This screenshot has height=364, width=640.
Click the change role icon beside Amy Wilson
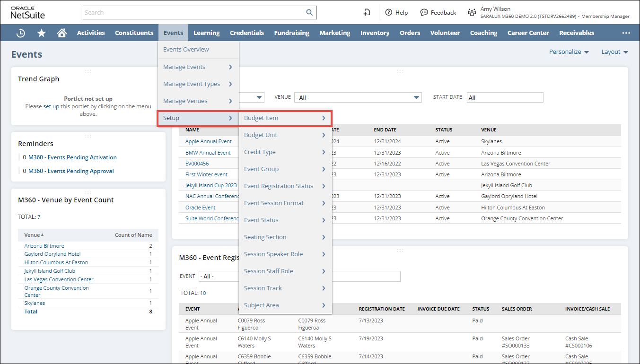tap(472, 13)
